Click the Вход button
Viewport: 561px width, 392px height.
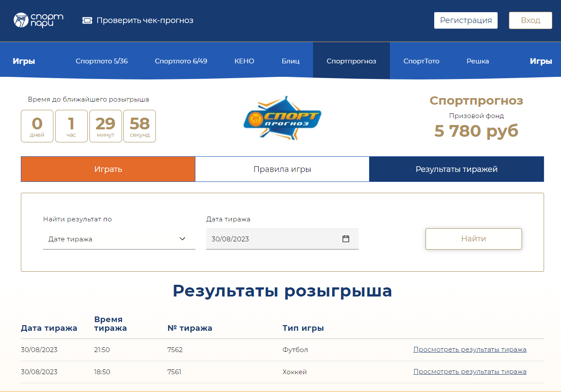(x=531, y=20)
